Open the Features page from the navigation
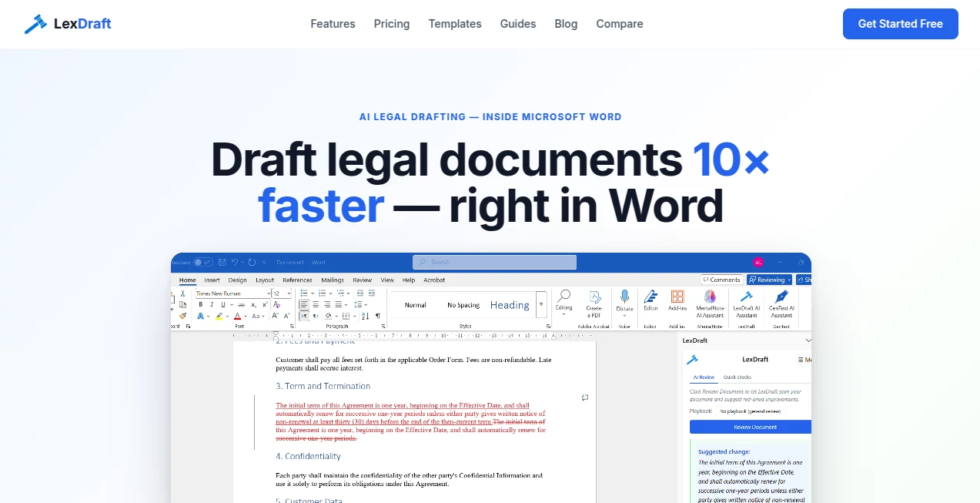Screen dimensions: 980x503 point(333,24)
